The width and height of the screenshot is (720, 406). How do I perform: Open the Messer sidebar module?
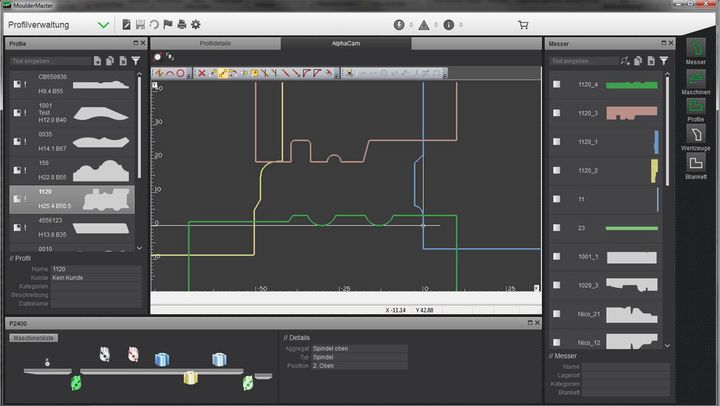[x=696, y=49]
